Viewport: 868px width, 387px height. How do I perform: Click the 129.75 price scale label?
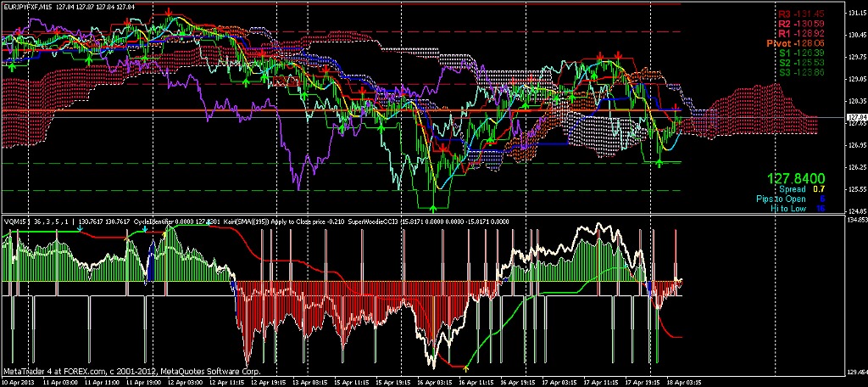856,57
